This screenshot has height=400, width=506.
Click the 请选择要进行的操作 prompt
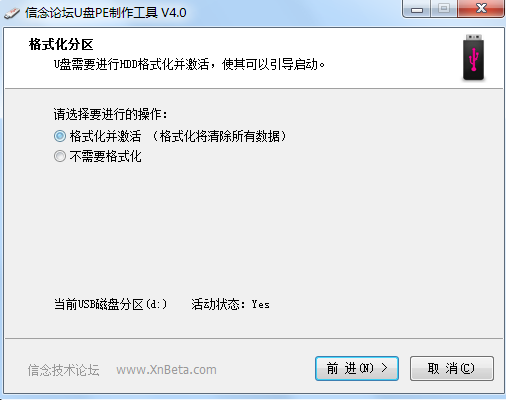(110, 114)
